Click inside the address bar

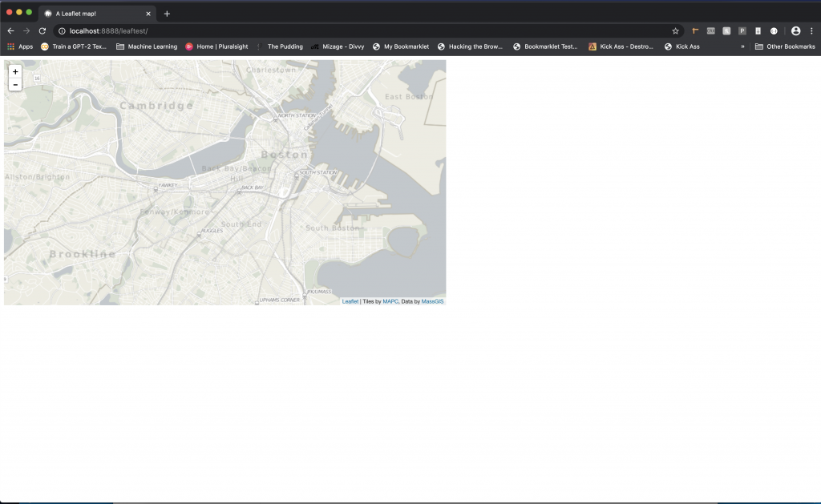click(241, 30)
